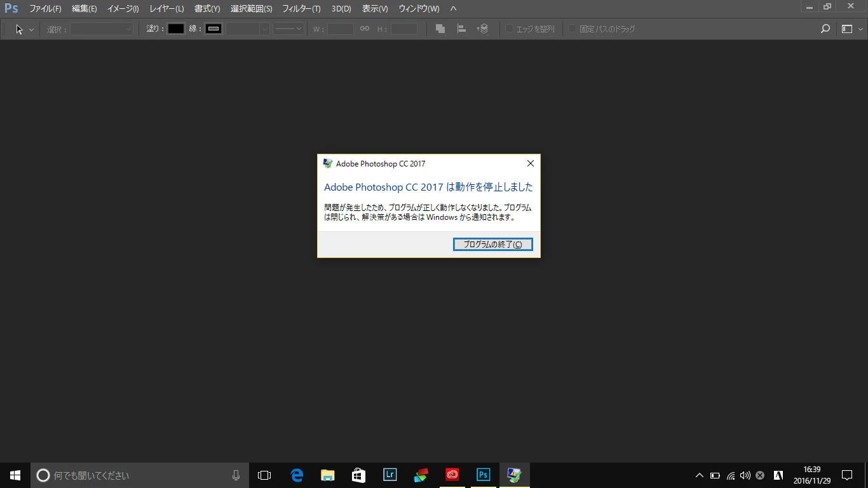Toggle the link width and height icon
868x488 pixels.
pyautogui.click(x=365, y=29)
